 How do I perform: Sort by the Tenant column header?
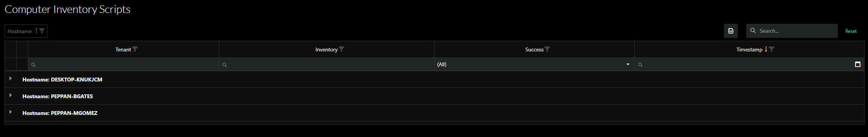pos(123,49)
